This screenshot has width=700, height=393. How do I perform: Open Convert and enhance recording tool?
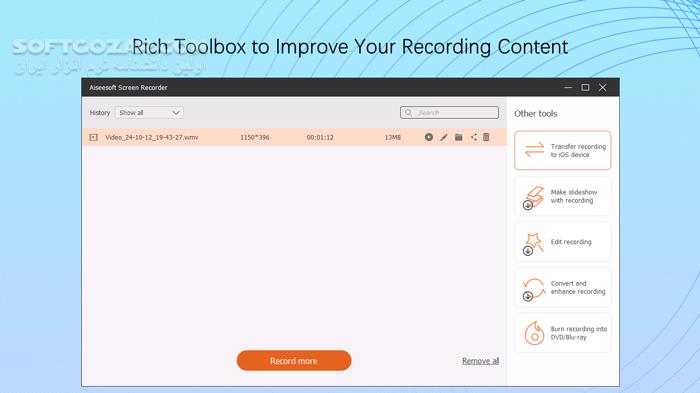(x=562, y=287)
